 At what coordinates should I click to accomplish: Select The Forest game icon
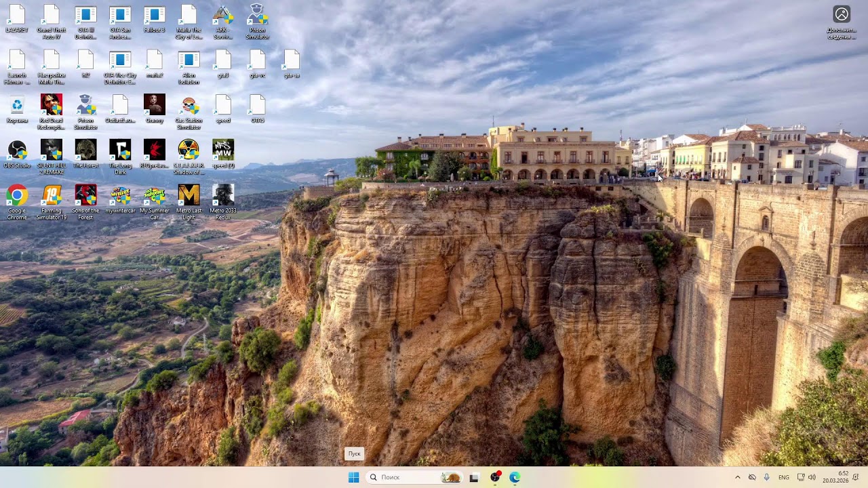(85, 154)
